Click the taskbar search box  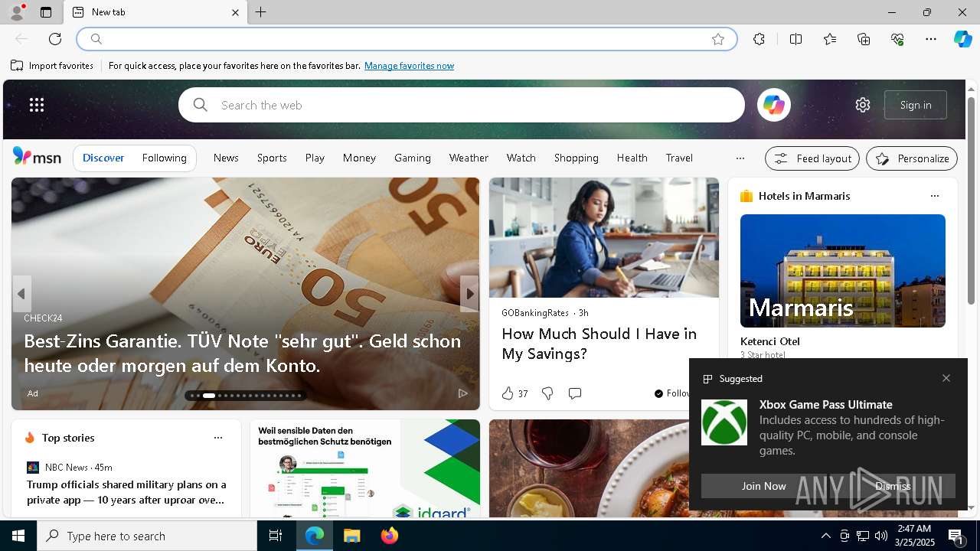coord(147,536)
